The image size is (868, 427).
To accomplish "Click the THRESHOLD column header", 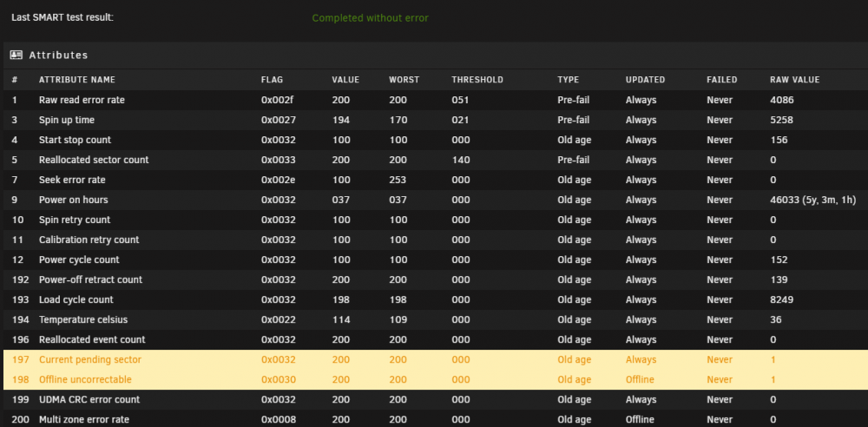I will 477,80.
